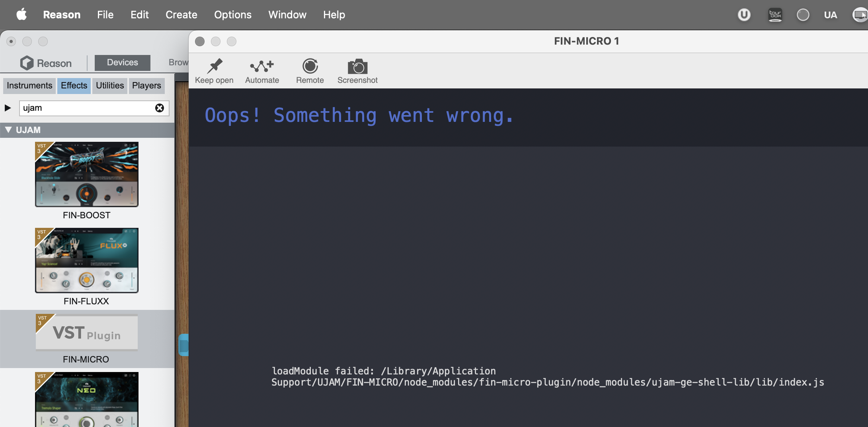The width and height of the screenshot is (868, 427).
Task: Filter devices by Utilities
Action: pos(110,86)
